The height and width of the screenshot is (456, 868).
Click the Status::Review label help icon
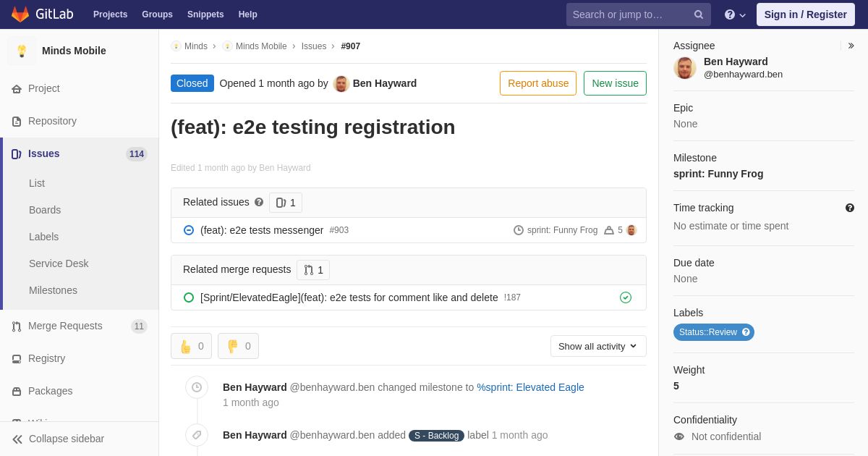tap(746, 332)
